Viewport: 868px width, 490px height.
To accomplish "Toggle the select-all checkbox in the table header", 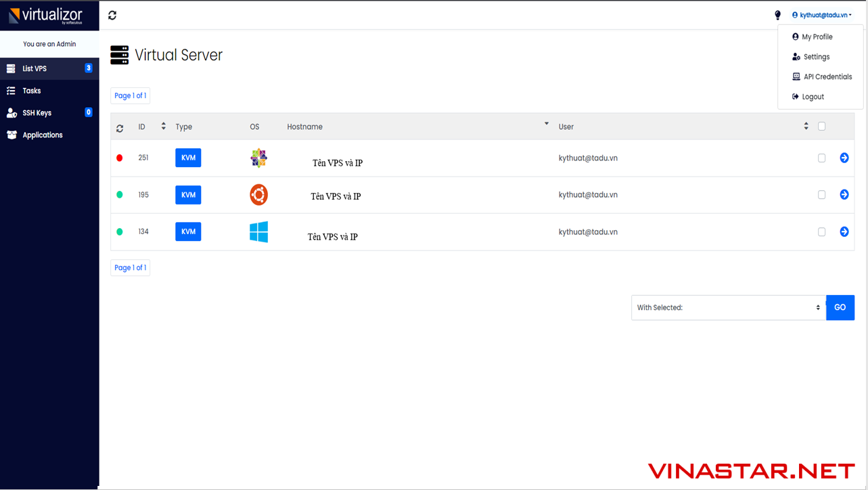I will (x=821, y=126).
